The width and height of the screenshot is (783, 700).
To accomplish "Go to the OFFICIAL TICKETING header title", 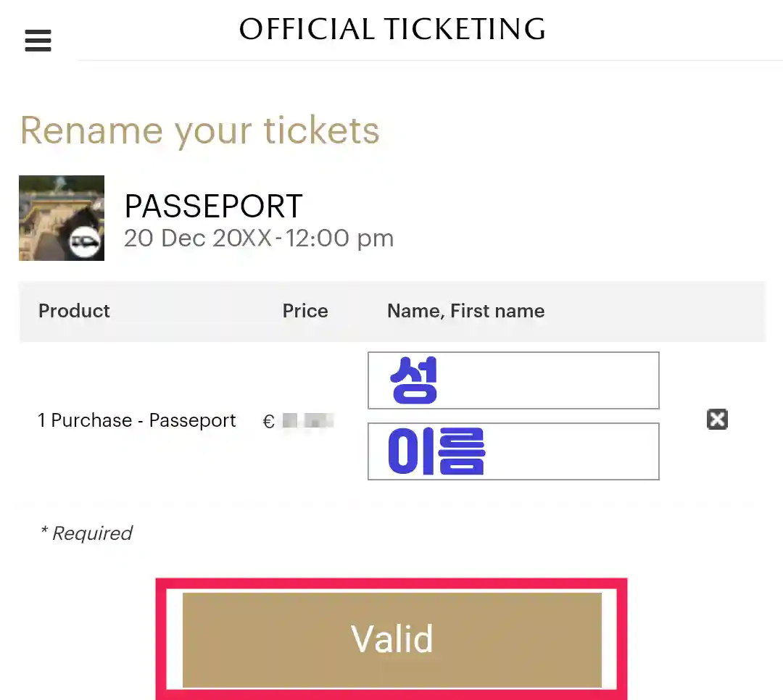I will click(392, 29).
